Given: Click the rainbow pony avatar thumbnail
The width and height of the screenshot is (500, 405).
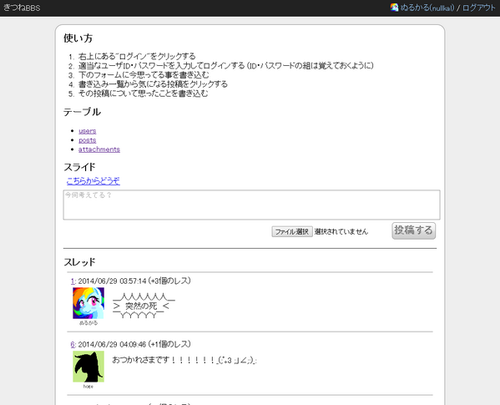Looking at the screenshot, I should [88, 303].
